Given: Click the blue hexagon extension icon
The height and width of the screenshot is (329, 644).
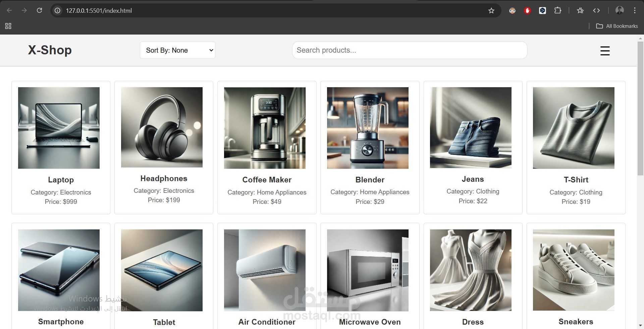Looking at the screenshot, I should (542, 11).
